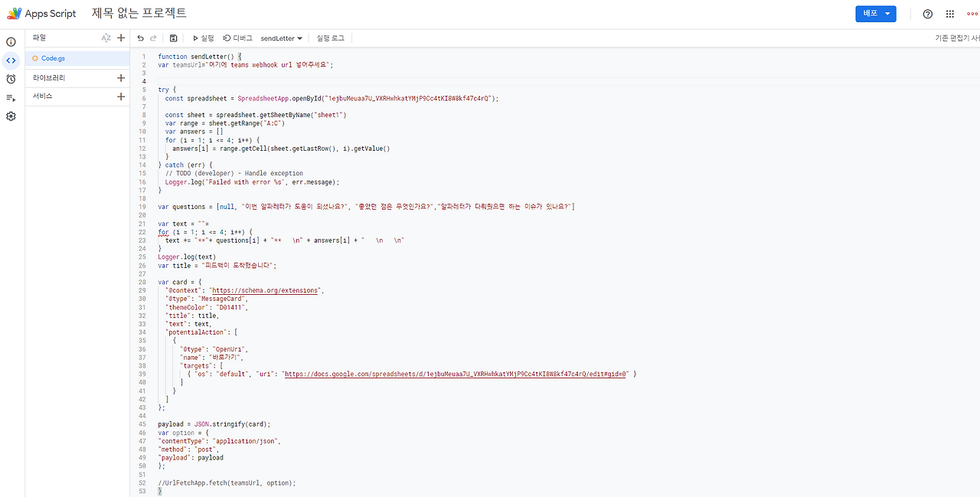Add a service with plus icon
980x497 pixels.
pos(121,96)
